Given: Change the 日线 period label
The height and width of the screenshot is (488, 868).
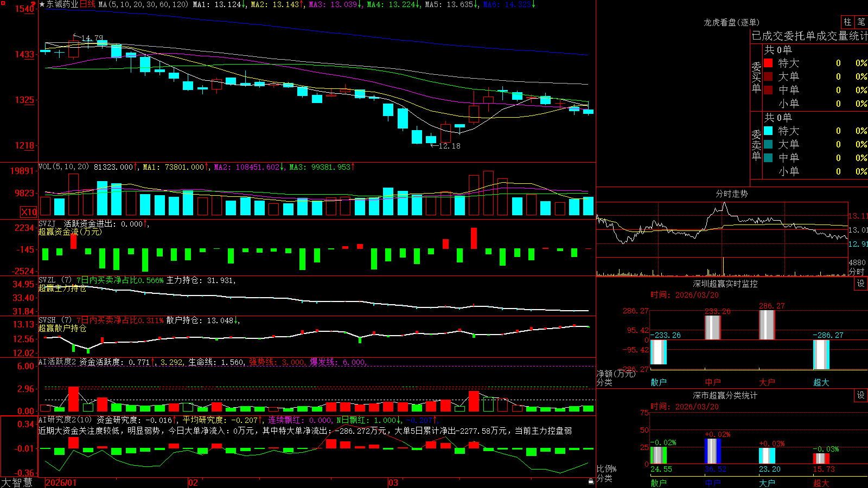Looking at the screenshot, I should [88, 4].
